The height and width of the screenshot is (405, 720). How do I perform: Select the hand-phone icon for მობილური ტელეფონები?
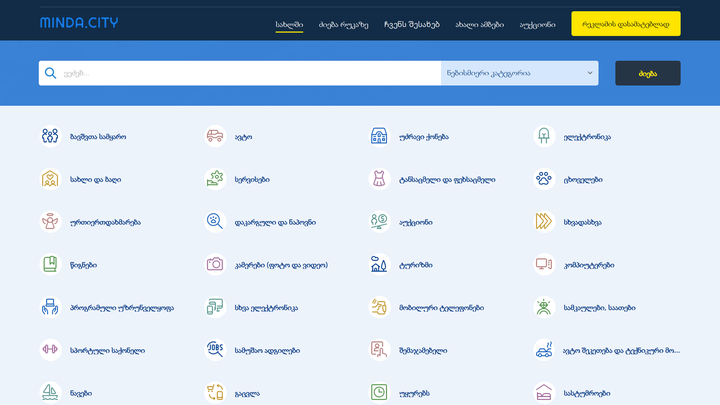pyautogui.click(x=379, y=307)
